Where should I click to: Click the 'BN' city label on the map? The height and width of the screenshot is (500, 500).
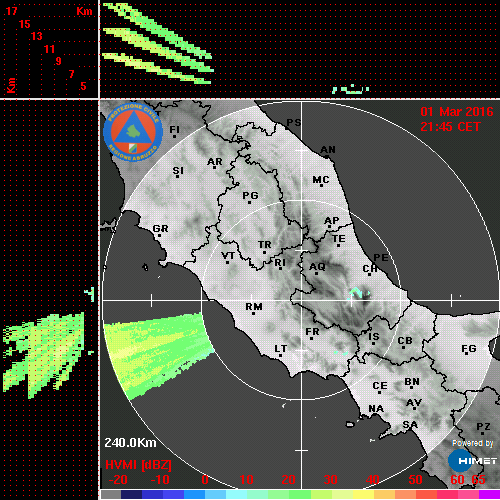(412, 382)
